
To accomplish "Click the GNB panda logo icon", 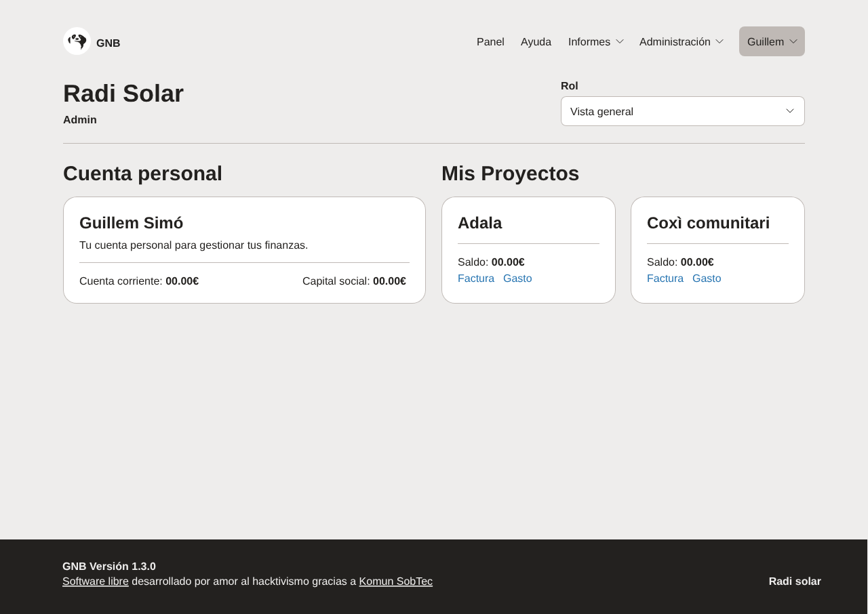I will pos(77,41).
